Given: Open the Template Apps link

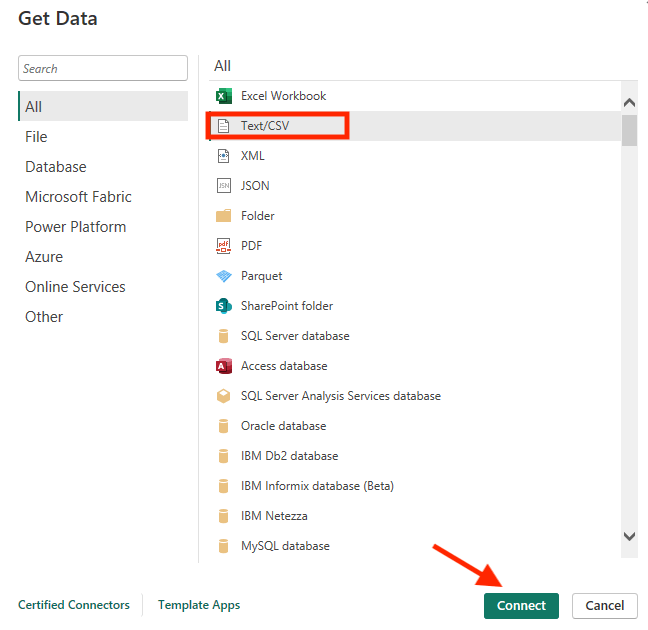Looking at the screenshot, I should (199, 605).
